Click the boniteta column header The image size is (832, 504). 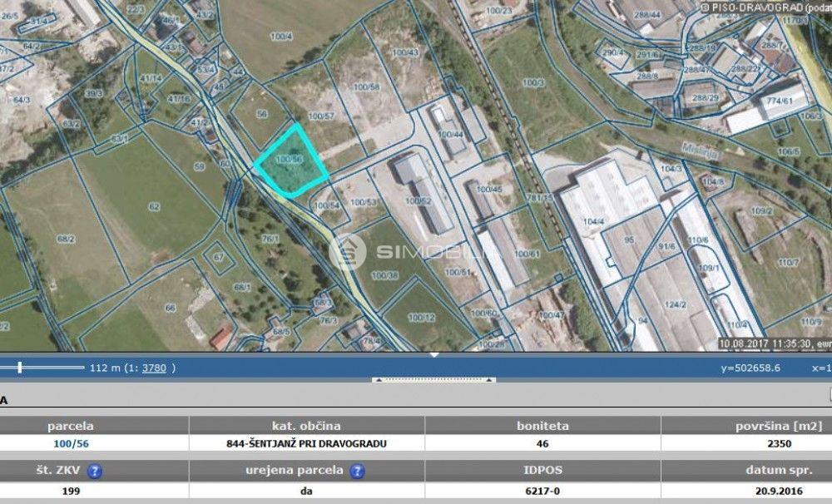pyautogui.click(x=542, y=426)
